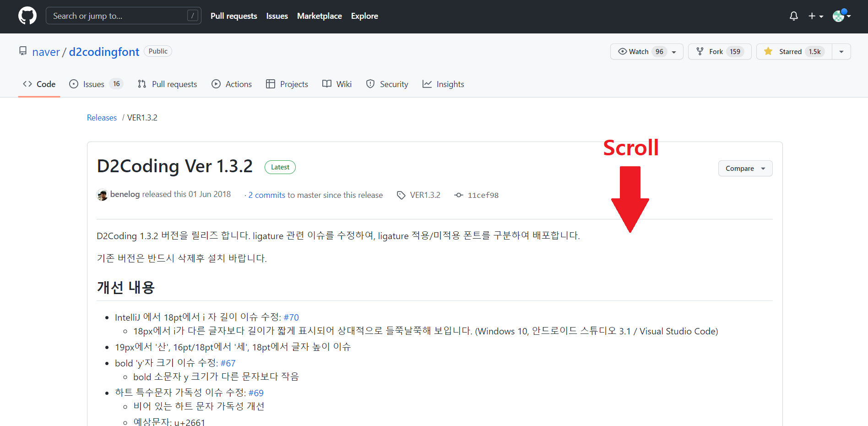Click the Code tab angle-brackets icon

pos(27,84)
